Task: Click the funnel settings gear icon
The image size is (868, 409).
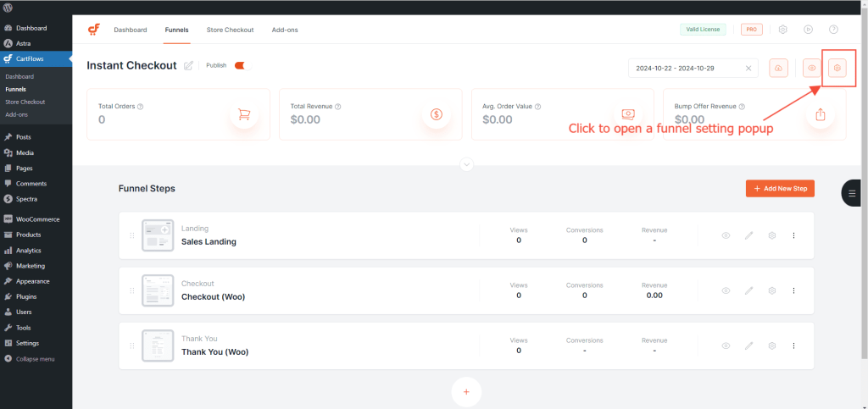Action: [x=837, y=68]
